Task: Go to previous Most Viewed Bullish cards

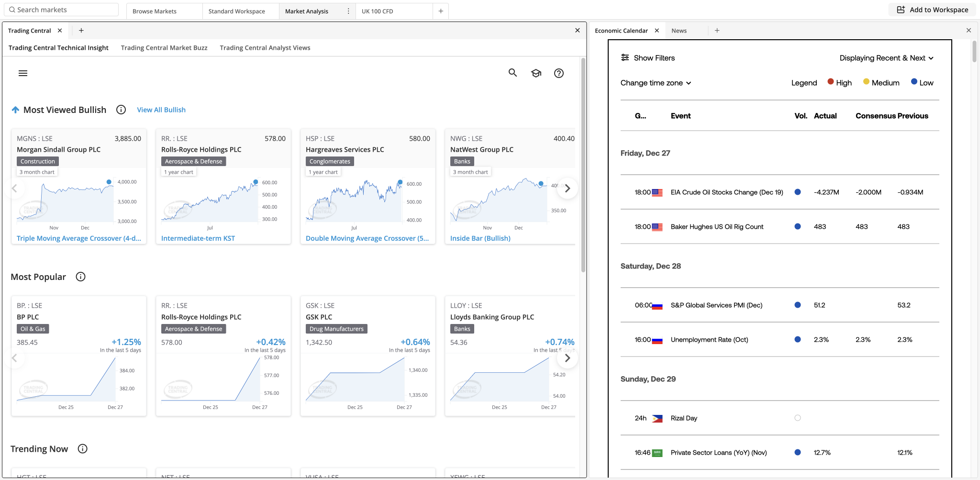Action: (x=14, y=189)
